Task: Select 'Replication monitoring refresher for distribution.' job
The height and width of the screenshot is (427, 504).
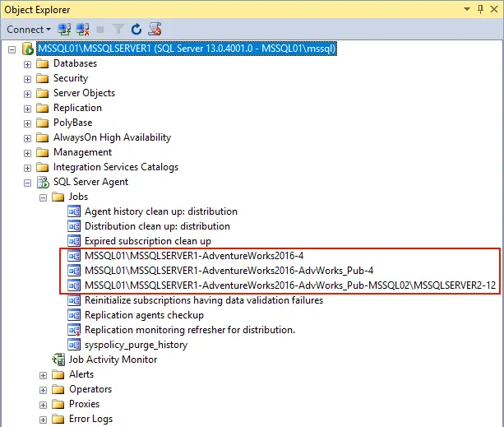Action: click(190, 330)
